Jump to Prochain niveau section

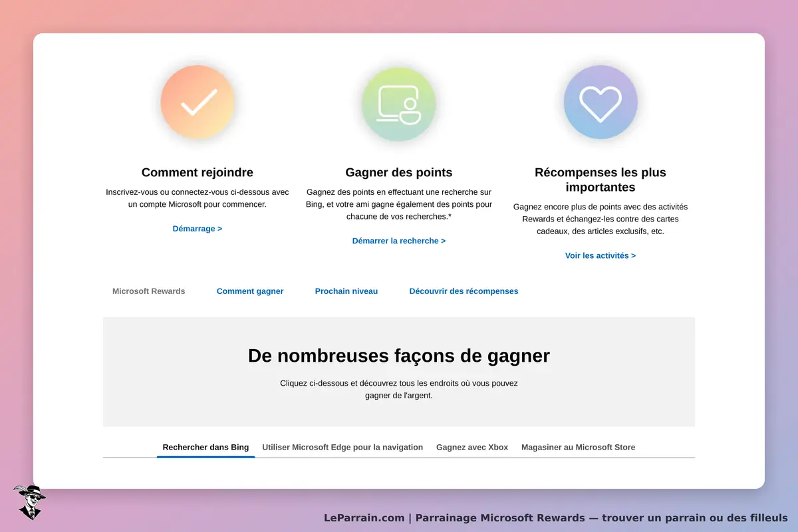(346, 291)
